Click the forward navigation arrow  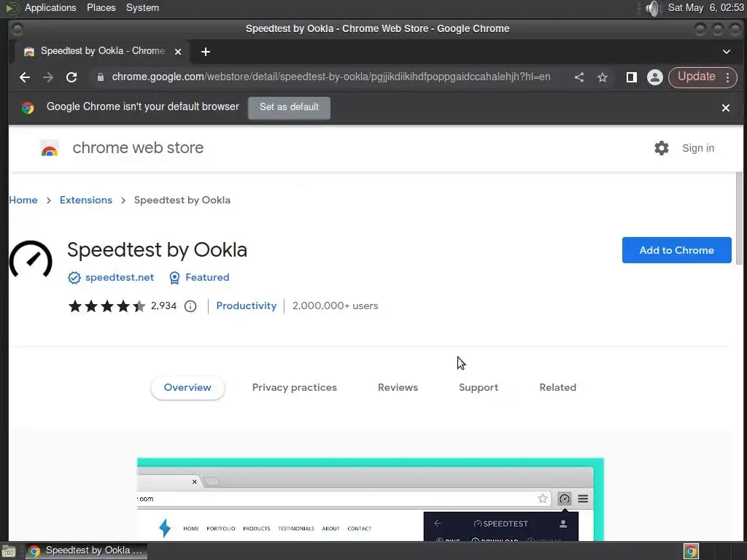pos(48,77)
